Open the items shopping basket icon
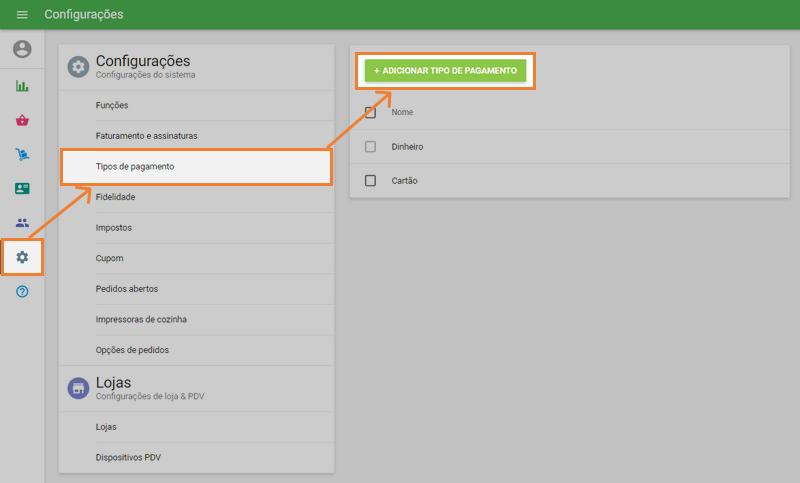The image size is (800, 483). click(22, 120)
